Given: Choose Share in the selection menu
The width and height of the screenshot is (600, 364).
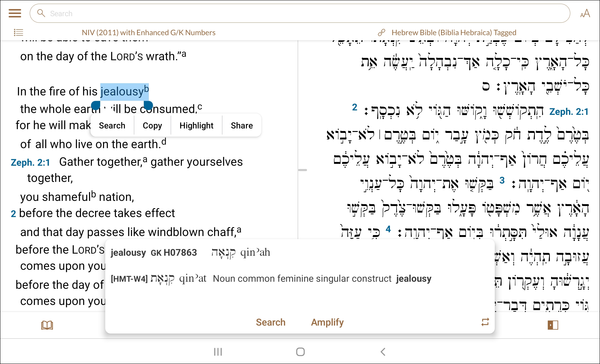Looking at the screenshot, I should click(x=242, y=126).
